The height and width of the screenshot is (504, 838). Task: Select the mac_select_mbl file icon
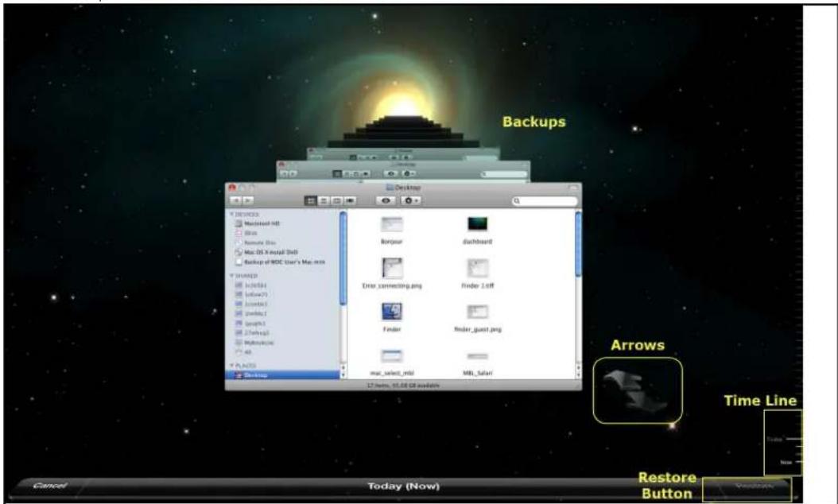click(392, 356)
